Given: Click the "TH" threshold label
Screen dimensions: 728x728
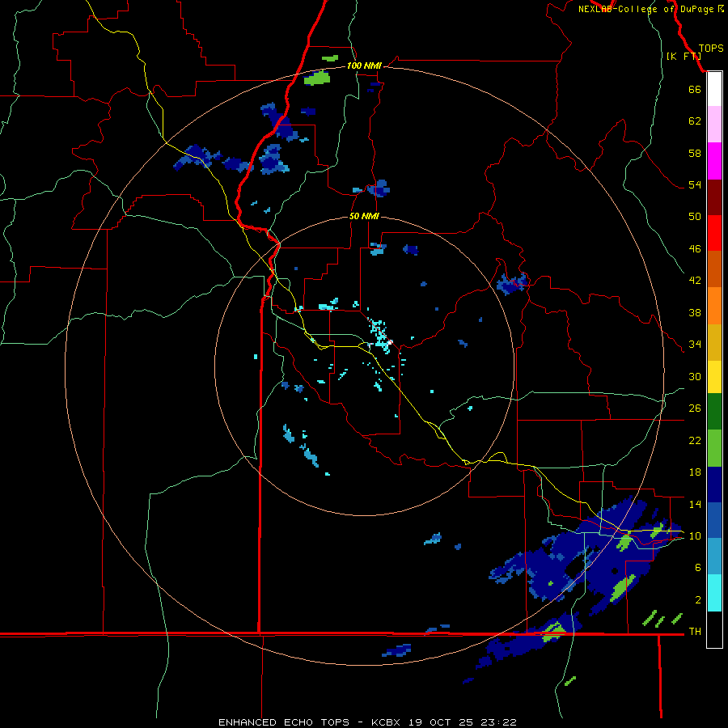Looking at the screenshot, I should point(695,632).
